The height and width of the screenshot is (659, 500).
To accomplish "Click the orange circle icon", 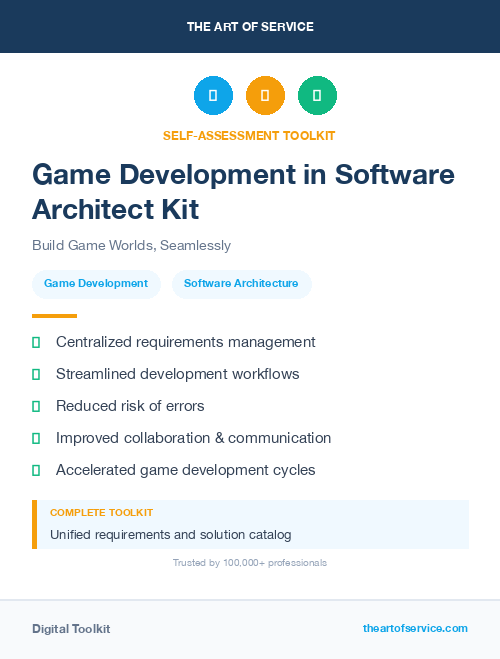I will (x=265, y=95).
